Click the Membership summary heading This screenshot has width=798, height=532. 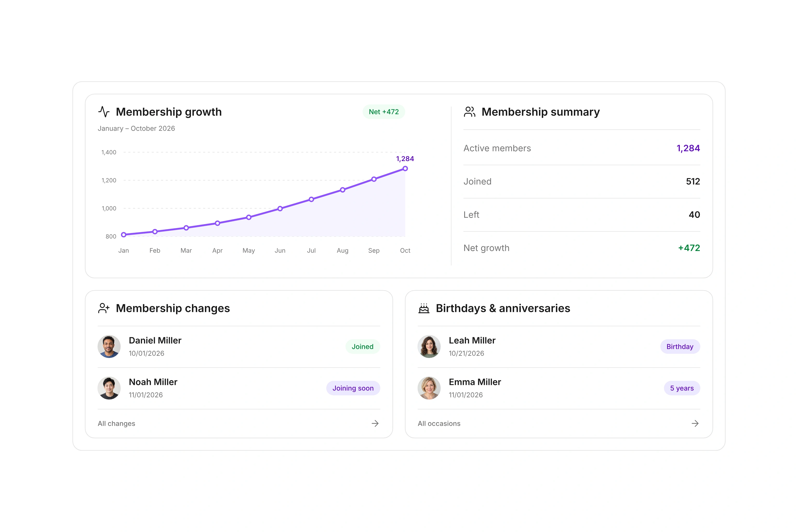[541, 112]
